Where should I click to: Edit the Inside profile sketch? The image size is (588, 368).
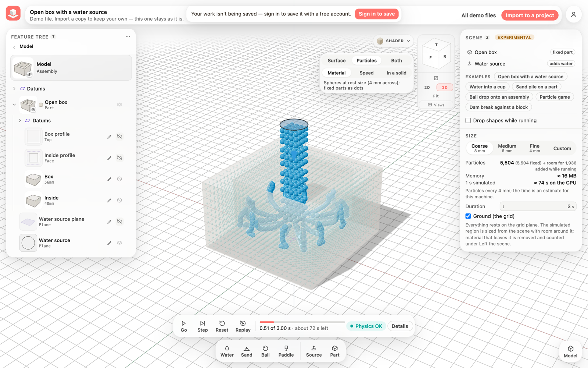pyautogui.click(x=109, y=158)
